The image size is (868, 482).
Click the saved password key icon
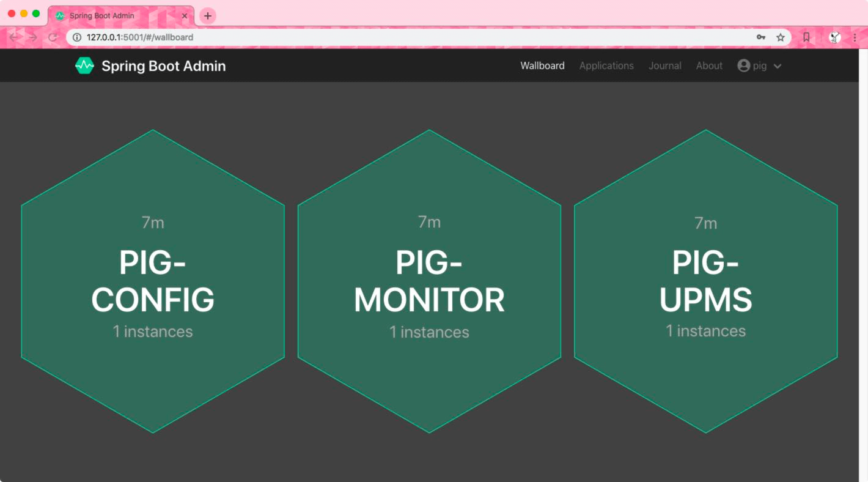pyautogui.click(x=761, y=37)
